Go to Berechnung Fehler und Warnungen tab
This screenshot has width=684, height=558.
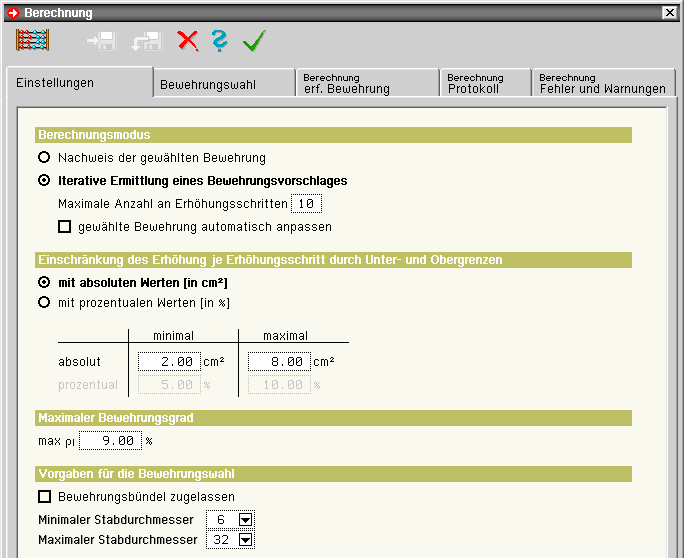click(x=602, y=83)
